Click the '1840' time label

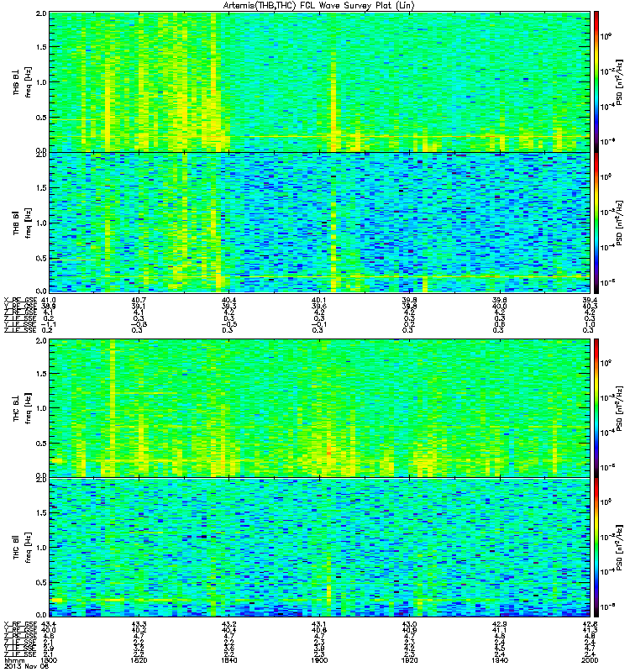tap(228, 660)
